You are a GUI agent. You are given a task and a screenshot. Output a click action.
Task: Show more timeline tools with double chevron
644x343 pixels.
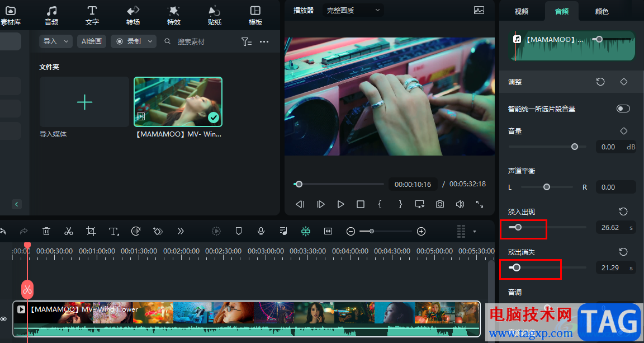tap(181, 231)
